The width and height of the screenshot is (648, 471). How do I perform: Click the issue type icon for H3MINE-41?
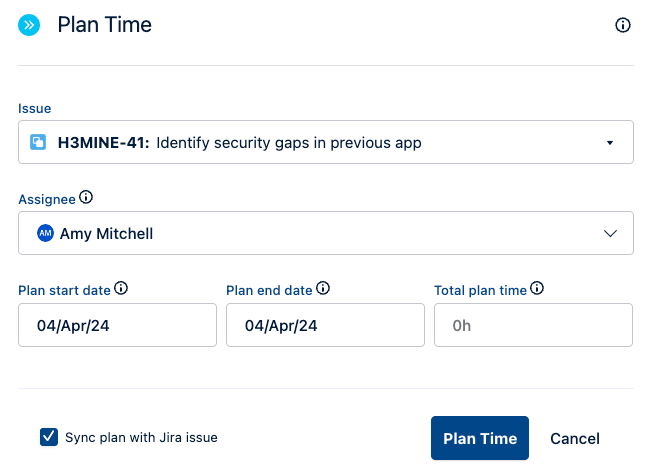(x=38, y=142)
